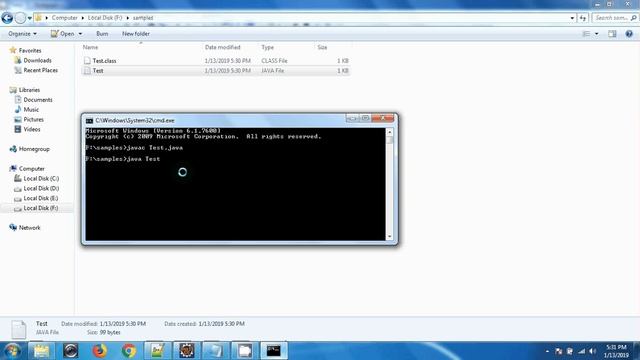
Task: Click the samples breadcrumb segment
Action: pyautogui.click(x=143, y=18)
